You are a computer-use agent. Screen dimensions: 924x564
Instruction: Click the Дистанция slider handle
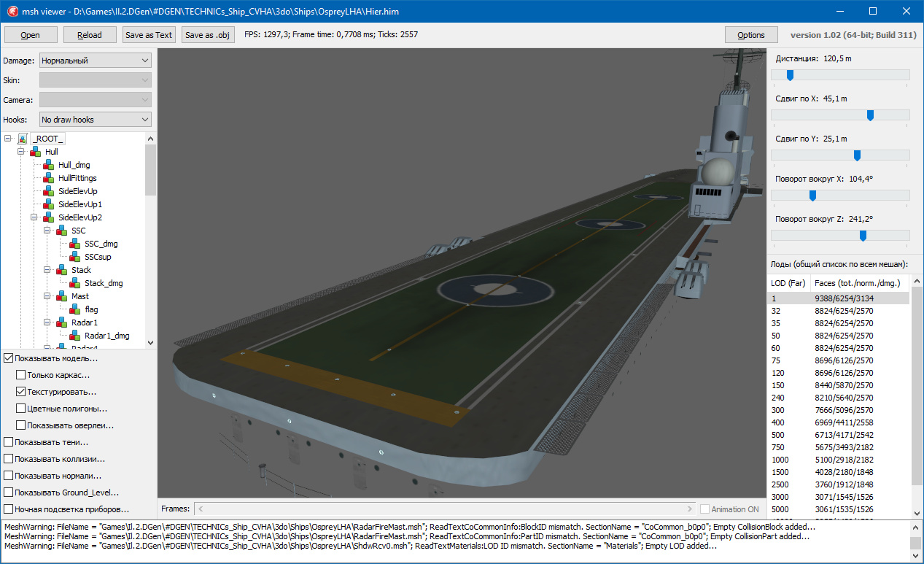pos(789,75)
